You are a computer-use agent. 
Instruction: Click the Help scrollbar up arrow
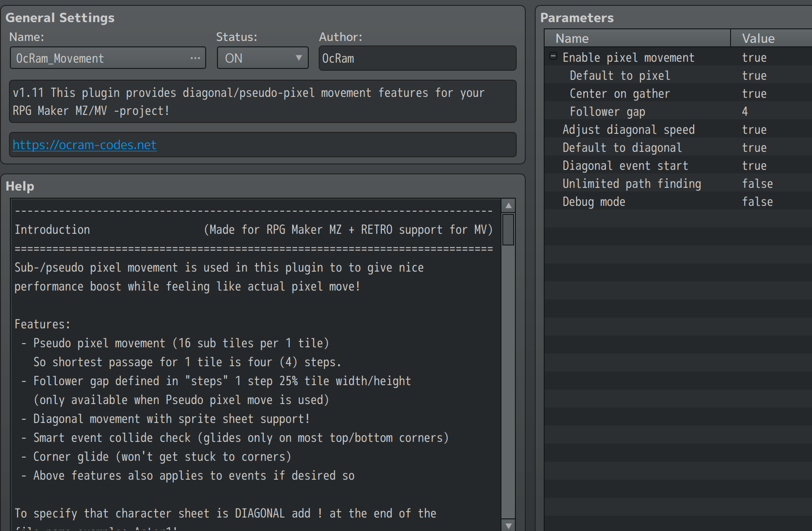click(508, 206)
